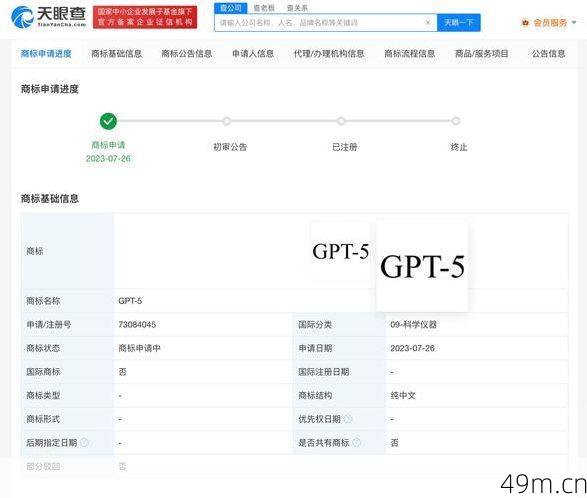
Task: Switch to the 商标基础信息 tab
Action: (x=116, y=54)
